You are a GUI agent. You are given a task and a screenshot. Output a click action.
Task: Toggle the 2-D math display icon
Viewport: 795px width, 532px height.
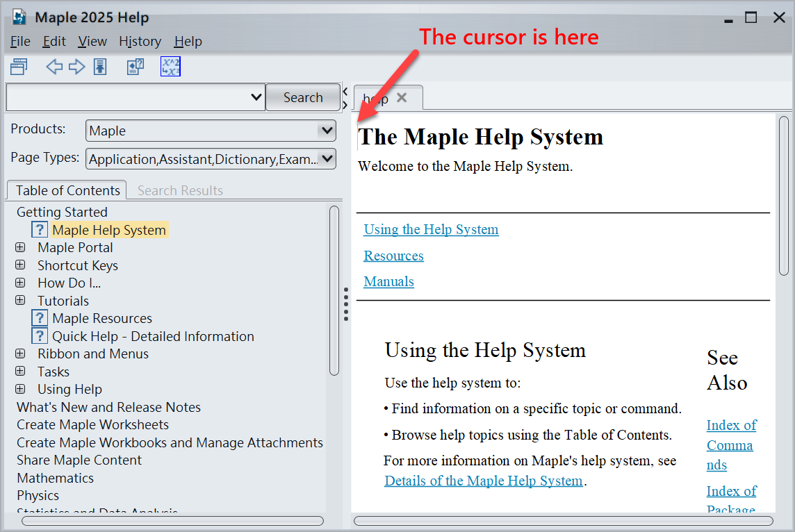click(x=170, y=67)
